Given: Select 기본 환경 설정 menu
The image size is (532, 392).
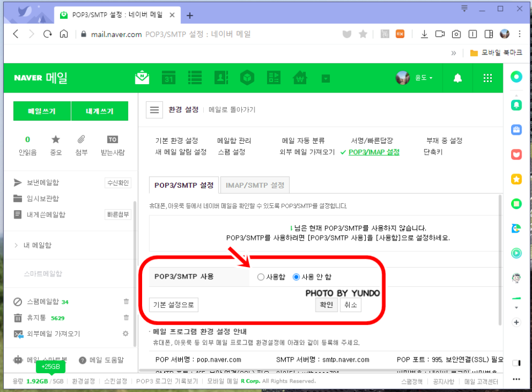Looking at the screenshot, I should tap(176, 140).
